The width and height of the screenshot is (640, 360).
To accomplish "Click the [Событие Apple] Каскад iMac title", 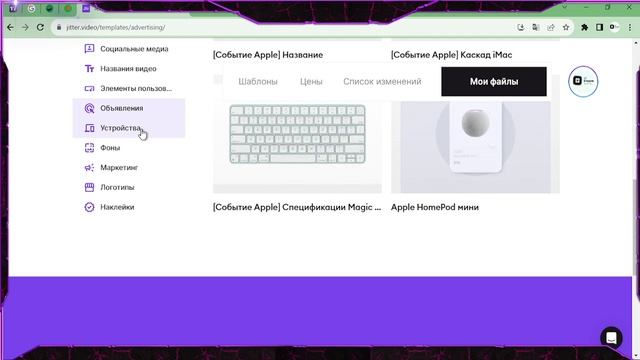I will tap(451, 55).
